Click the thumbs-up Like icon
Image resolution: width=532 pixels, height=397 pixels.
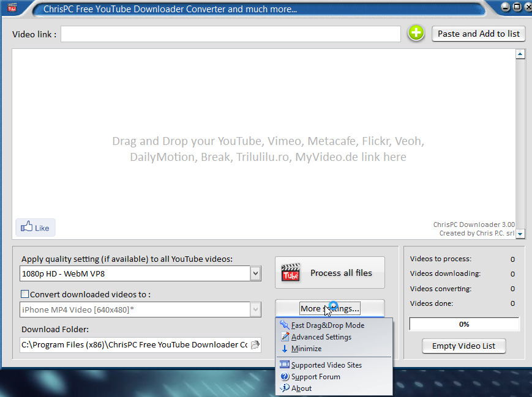point(26,226)
